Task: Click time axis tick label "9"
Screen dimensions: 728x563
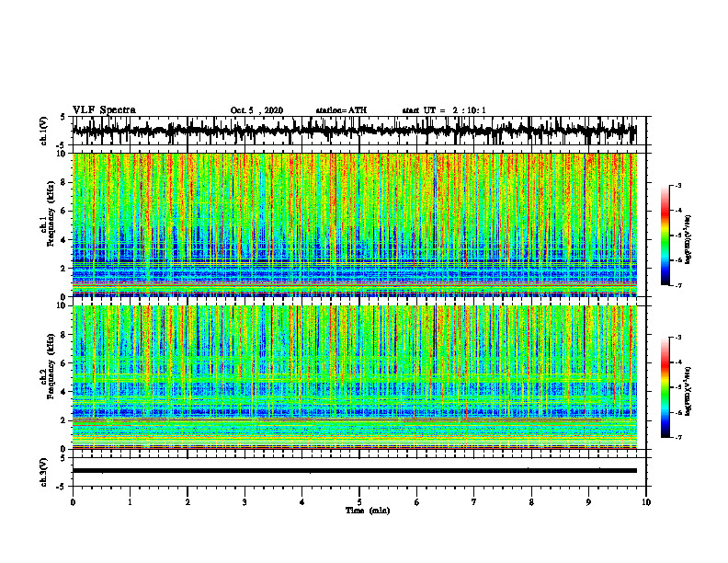Action: 588,502
